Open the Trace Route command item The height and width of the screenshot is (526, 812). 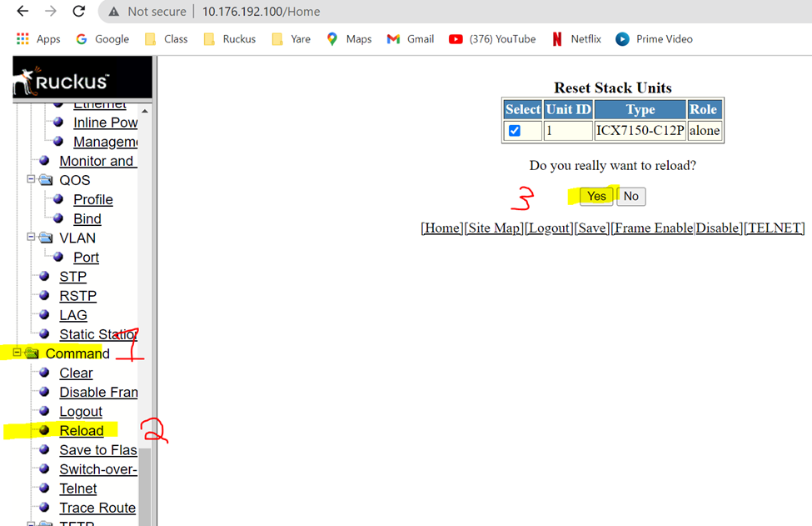click(97, 508)
